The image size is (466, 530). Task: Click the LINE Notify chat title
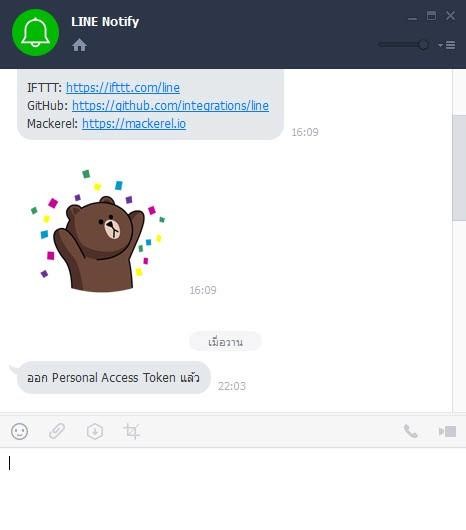click(x=105, y=22)
